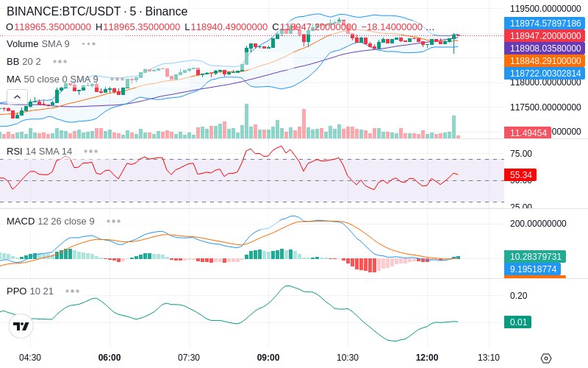Click the 09:00 time axis label
The image size is (588, 368).
click(268, 358)
